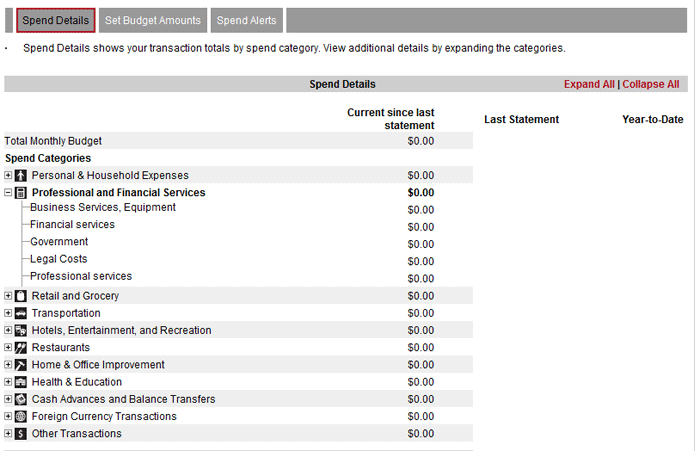700x451 pixels.
Task: Expand the Personal & Household Expenses category
Action: tap(8, 176)
